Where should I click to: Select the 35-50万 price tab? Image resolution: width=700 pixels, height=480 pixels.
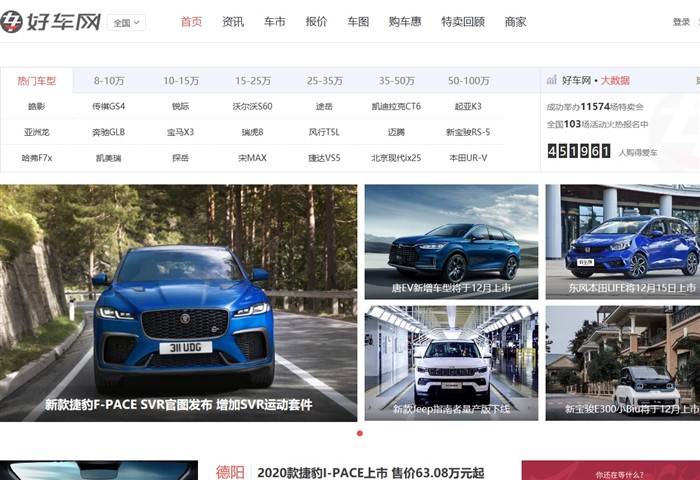(x=397, y=81)
